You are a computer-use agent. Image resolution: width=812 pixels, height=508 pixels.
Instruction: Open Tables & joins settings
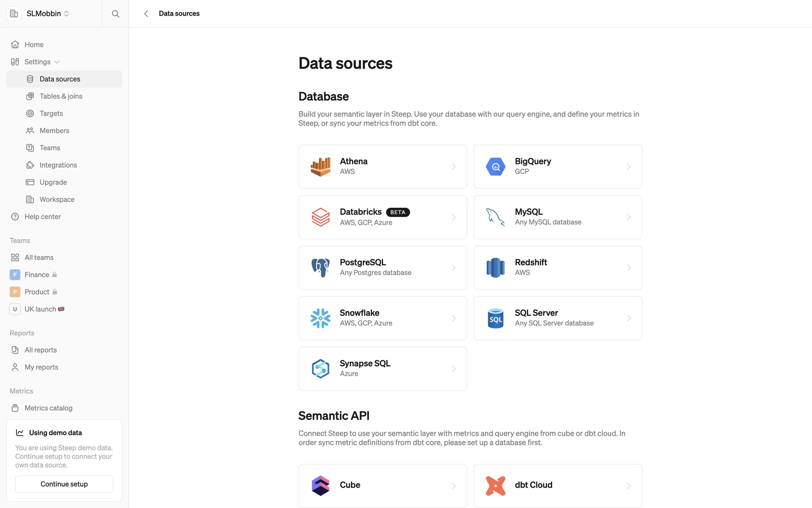coord(60,96)
